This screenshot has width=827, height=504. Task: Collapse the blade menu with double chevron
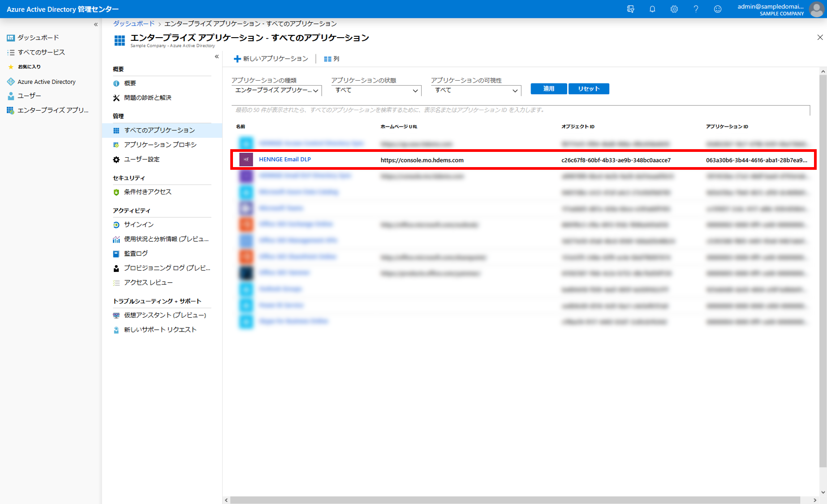tap(216, 56)
